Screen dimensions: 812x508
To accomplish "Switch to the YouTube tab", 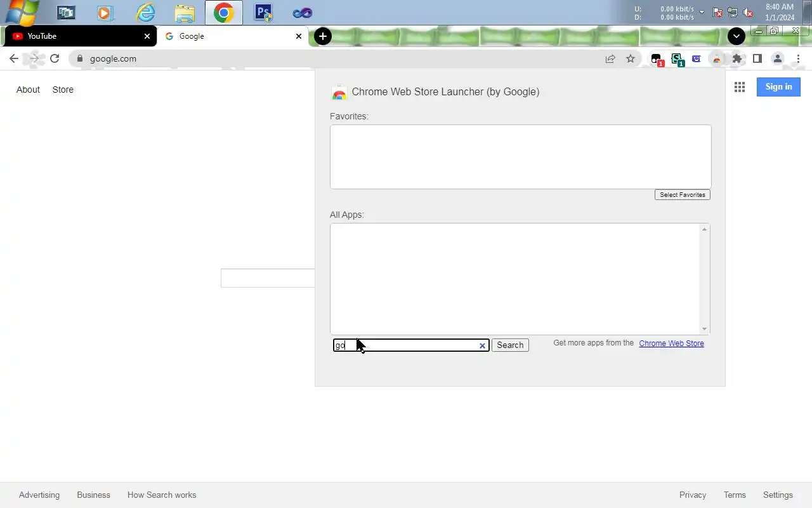I will [80, 36].
